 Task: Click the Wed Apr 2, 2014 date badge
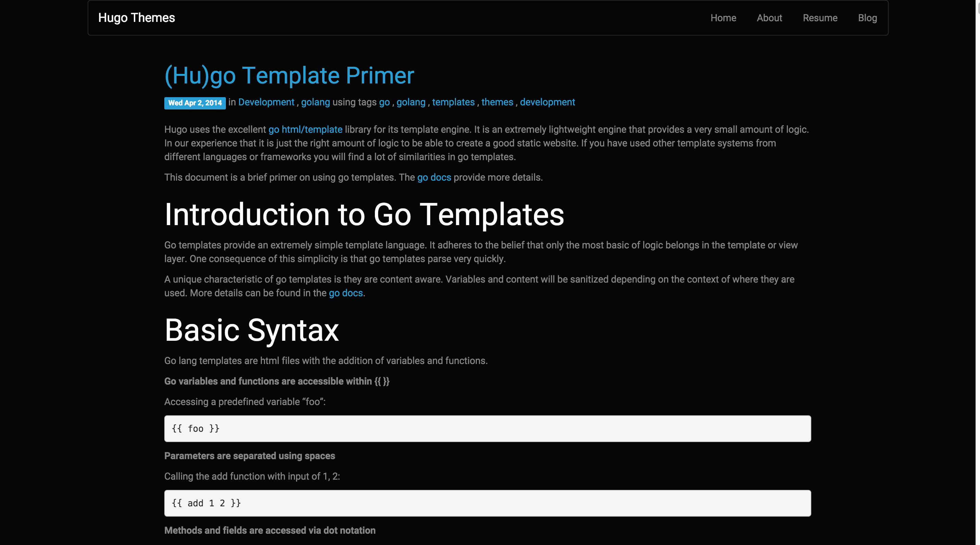(195, 103)
